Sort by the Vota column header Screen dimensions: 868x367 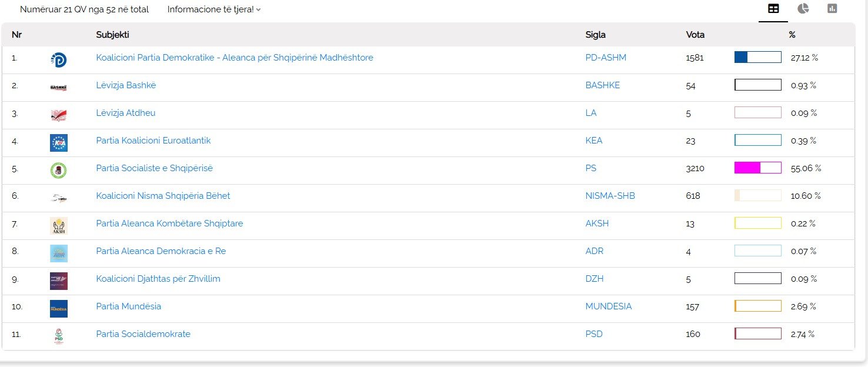click(695, 35)
